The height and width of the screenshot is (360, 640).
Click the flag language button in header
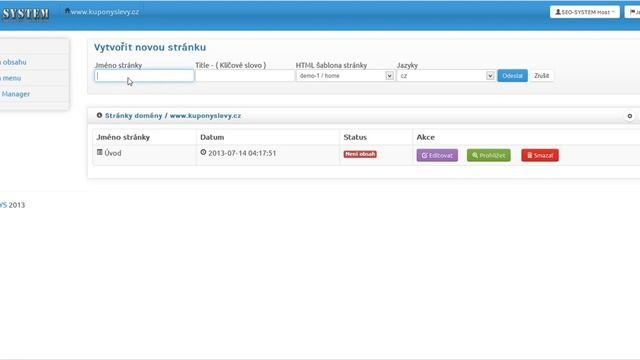[633, 12]
